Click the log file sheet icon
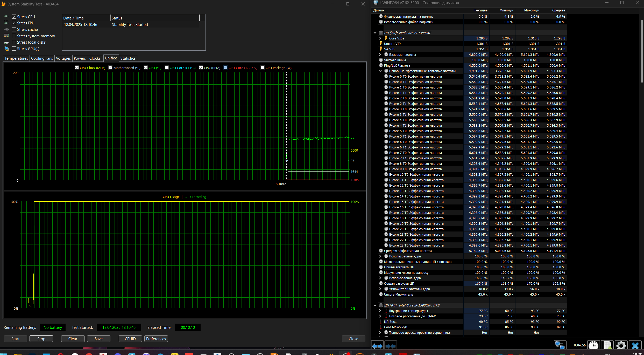 pos(607,345)
